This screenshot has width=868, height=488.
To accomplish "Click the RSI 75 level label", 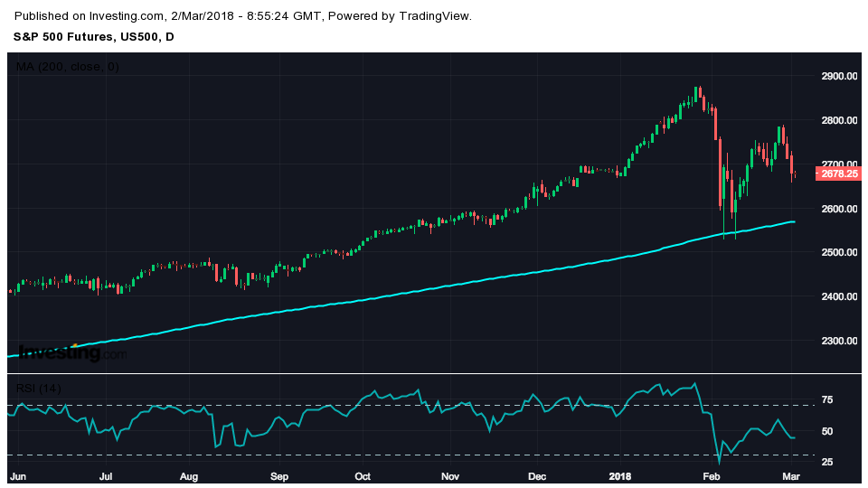I will [x=827, y=400].
